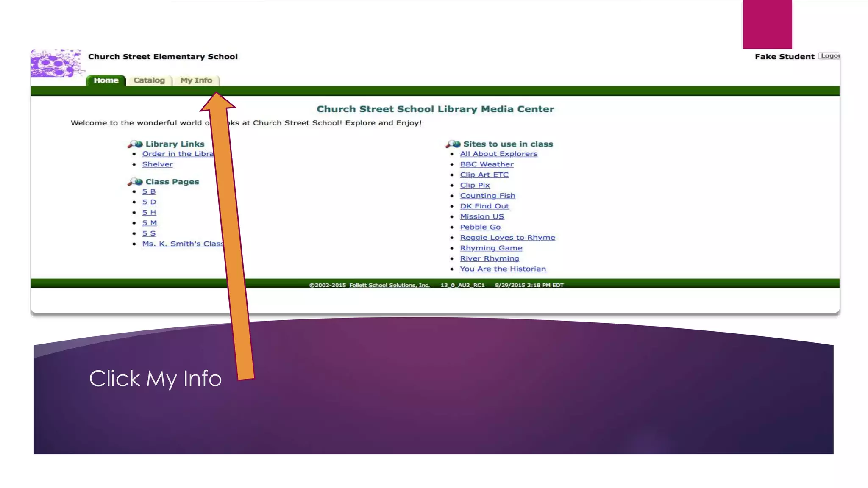Open the Home tab
This screenshot has width=868, height=488.
tap(106, 80)
